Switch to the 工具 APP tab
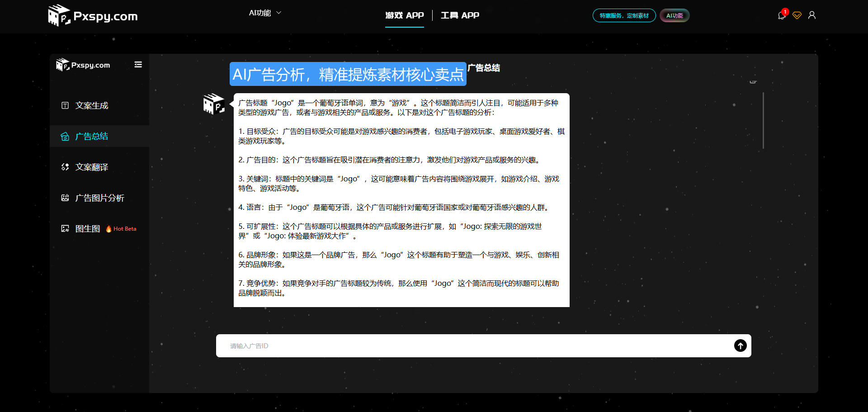The image size is (868, 412). [x=460, y=15]
